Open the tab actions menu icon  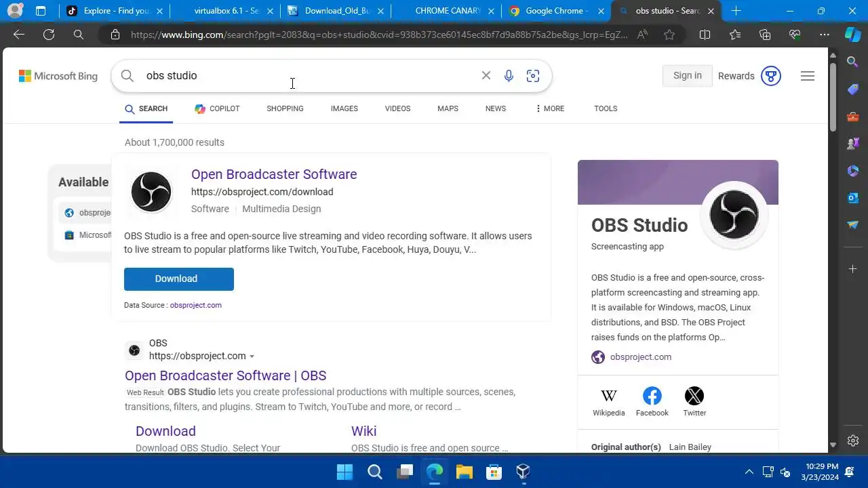coord(41,11)
